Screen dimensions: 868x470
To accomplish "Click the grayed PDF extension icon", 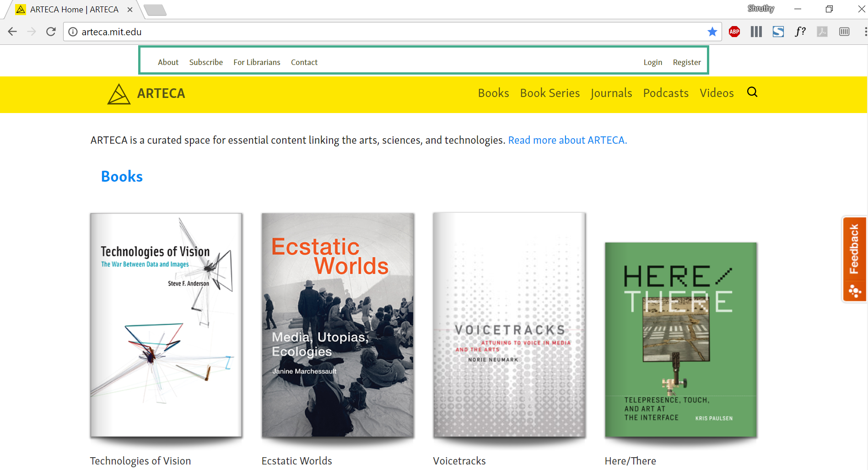I will pos(822,32).
